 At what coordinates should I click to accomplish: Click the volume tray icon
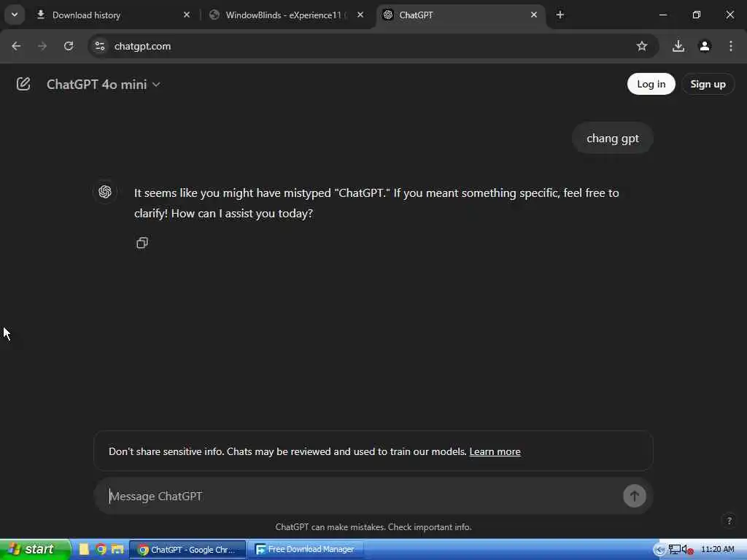point(687,550)
